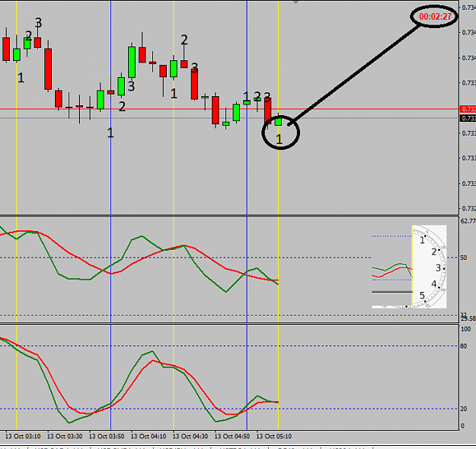476x449 pixels.
Task: Click the 100 scale label in bottom oscillator
Action: (465, 329)
